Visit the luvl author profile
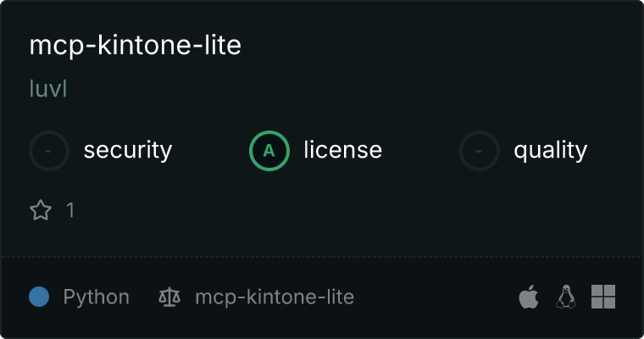 click(48, 89)
